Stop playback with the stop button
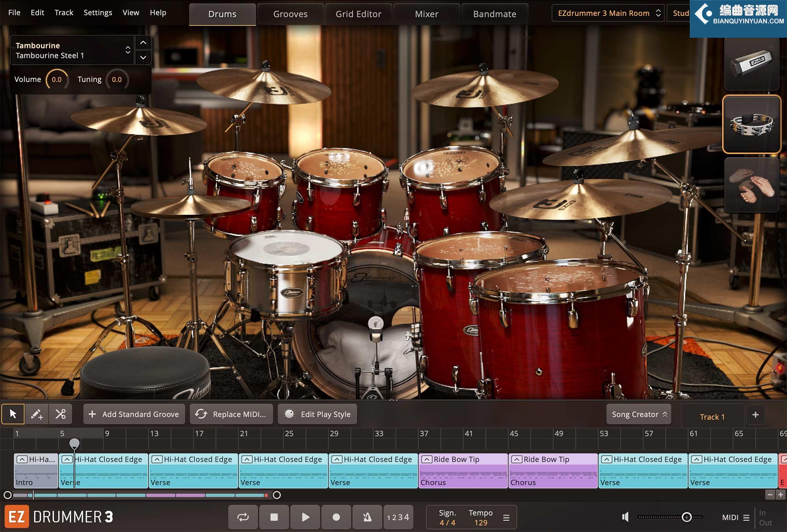 coord(274,517)
